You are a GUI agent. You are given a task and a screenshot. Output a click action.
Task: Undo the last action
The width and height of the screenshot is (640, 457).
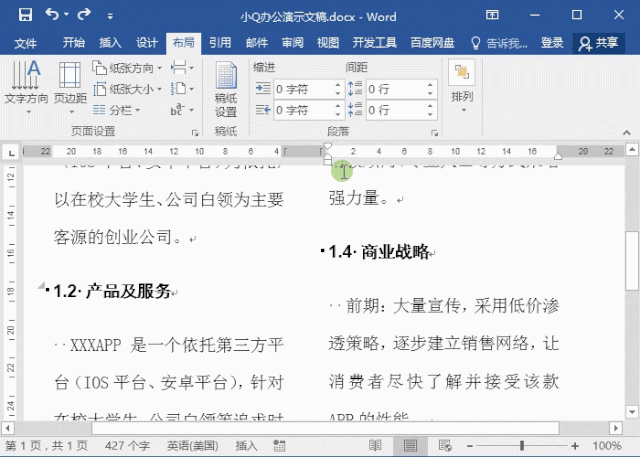(x=52, y=15)
